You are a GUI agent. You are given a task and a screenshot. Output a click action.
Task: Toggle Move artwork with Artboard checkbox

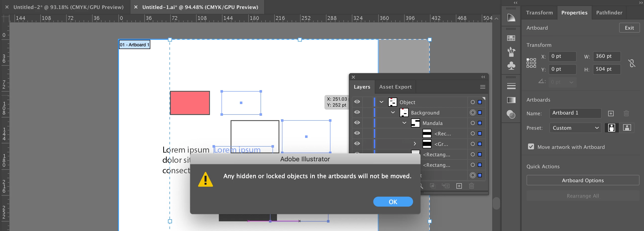tap(531, 147)
